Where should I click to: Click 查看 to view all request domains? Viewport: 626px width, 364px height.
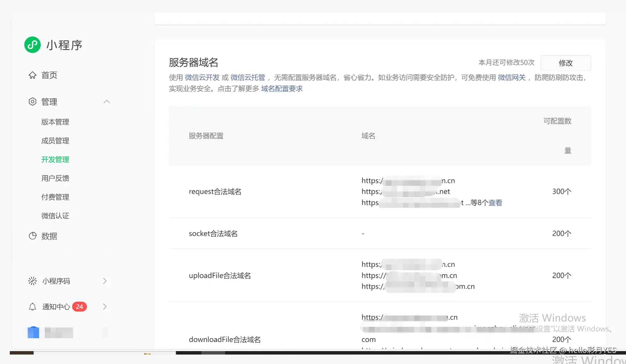pos(495,203)
